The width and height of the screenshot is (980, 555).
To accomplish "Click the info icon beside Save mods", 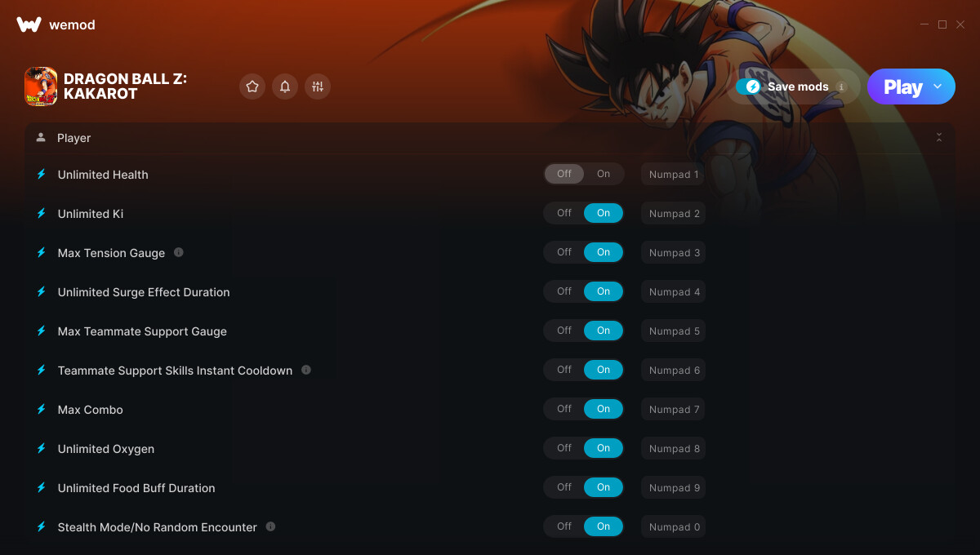I will pyautogui.click(x=841, y=87).
